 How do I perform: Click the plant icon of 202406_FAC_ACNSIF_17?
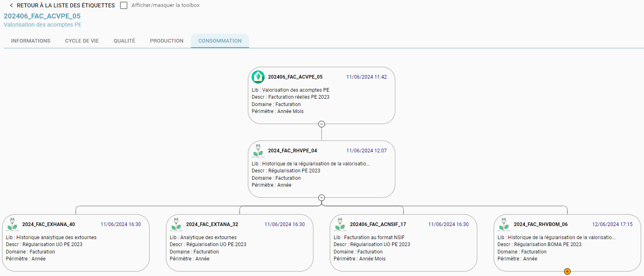pos(340,224)
